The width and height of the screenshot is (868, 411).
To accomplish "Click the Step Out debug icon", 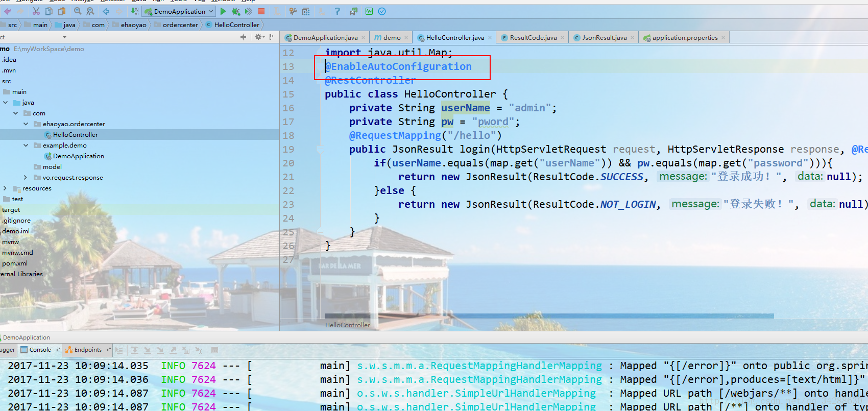I will tap(173, 350).
